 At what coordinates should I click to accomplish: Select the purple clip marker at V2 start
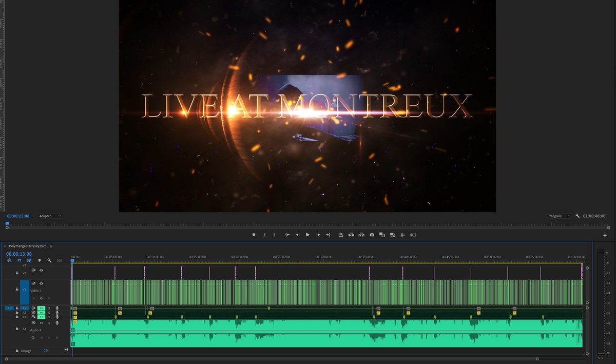(x=72, y=272)
